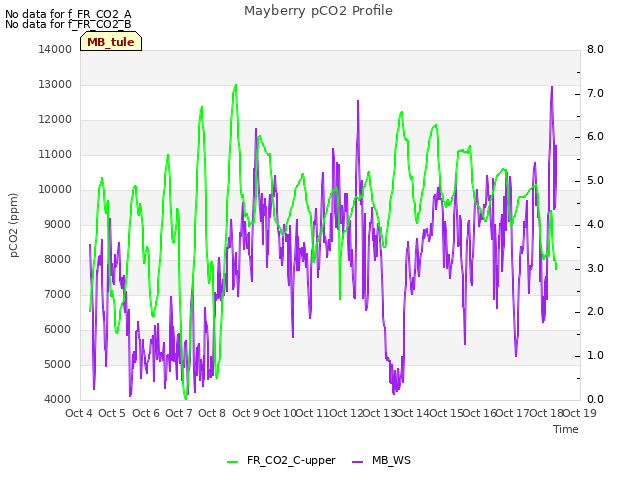
Task: Click the 4000 left axis value
Action: click(57, 400)
